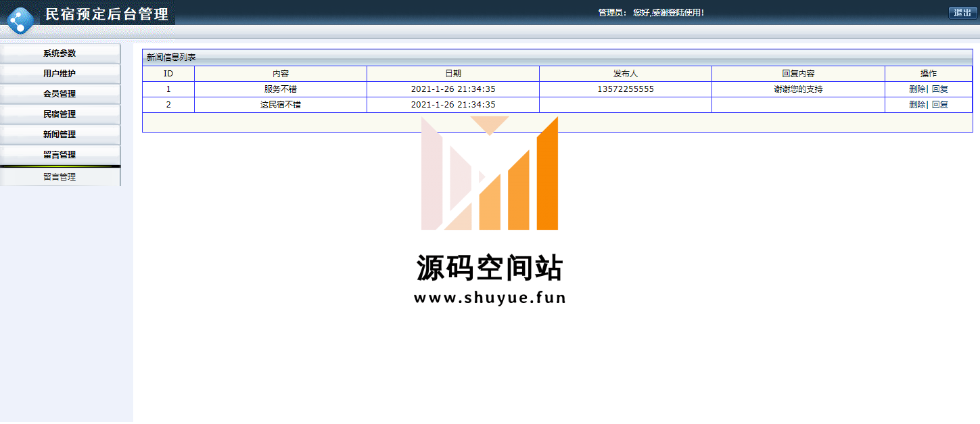This screenshot has width=980, height=424.
Task: Click the 发布人 column header
Action: pos(626,74)
